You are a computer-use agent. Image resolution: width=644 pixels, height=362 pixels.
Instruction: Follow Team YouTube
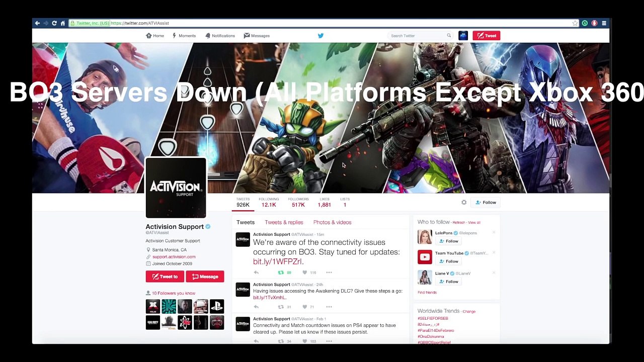tap(448, 261)
